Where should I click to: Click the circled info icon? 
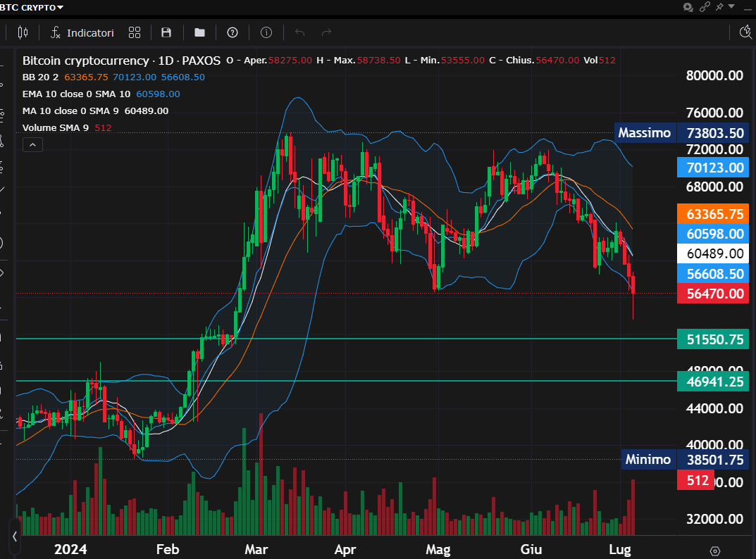[x=266, y=32]
